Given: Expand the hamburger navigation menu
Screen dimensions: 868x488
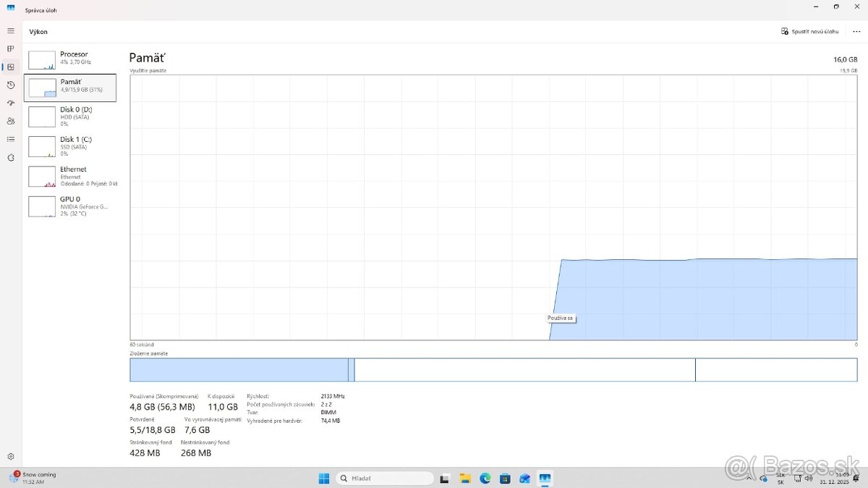Looking at the screenshot, I should tap(10, 31).
